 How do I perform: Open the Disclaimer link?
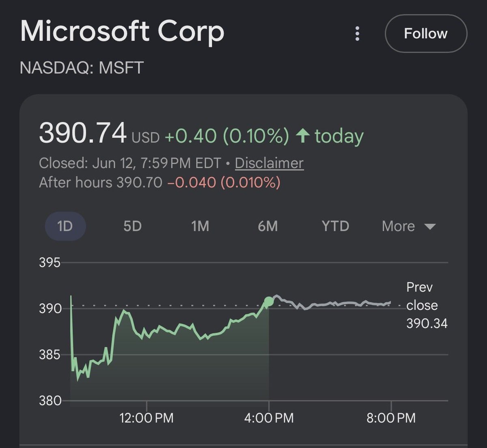point(269,163)
